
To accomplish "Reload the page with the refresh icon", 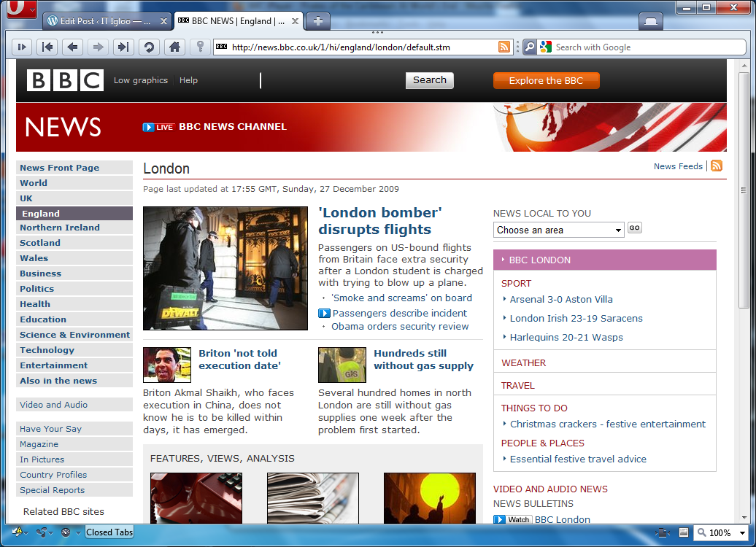I will click(149, 47).
